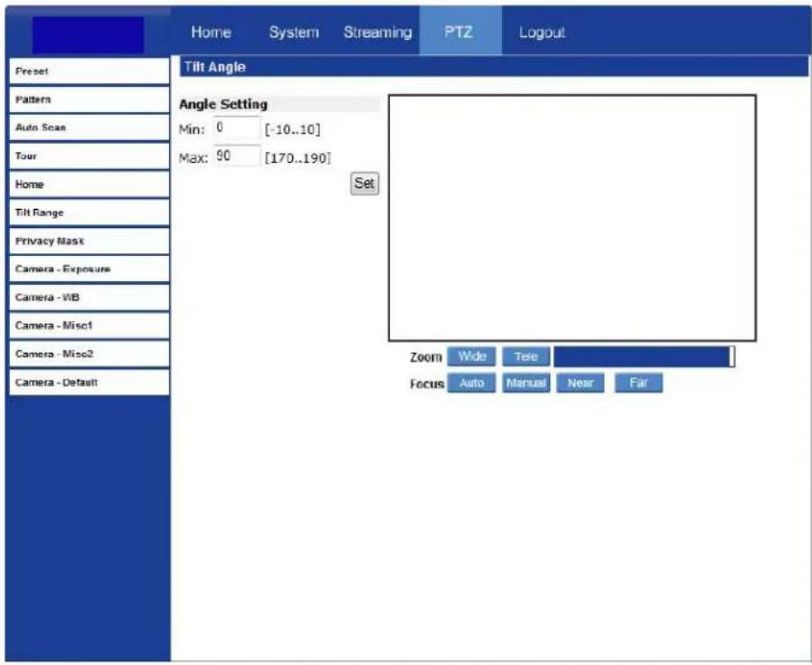The image size is (812, 665).
Task: Open the Preset sidebar menu
Action: pyautogui.click(x=90, y=71)
